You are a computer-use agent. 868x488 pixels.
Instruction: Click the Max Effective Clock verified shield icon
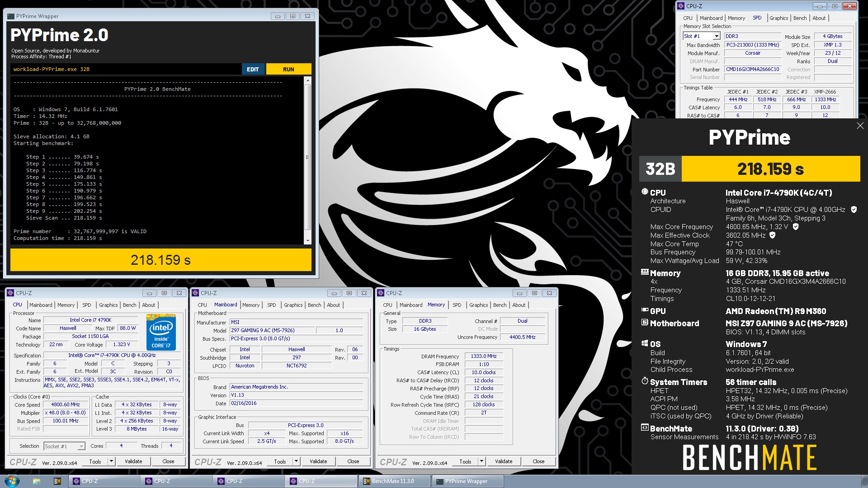point(773,235)
